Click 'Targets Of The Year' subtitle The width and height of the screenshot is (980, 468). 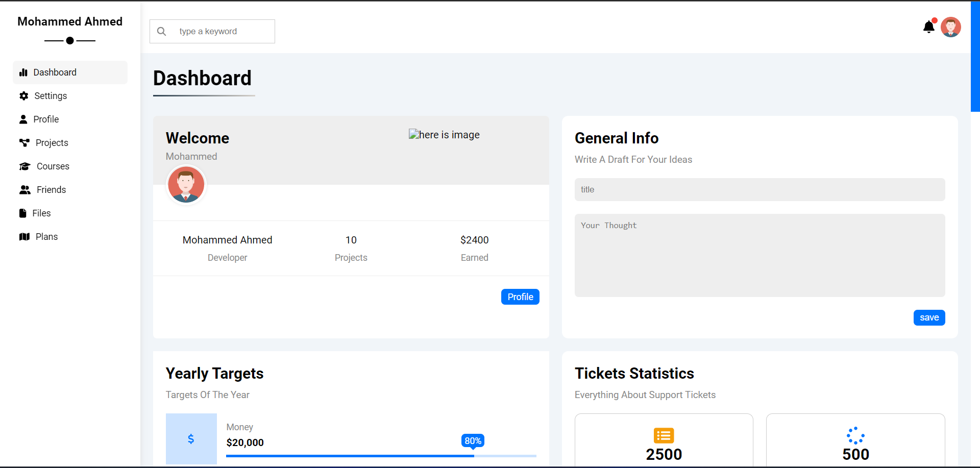[x=207, y=395]
